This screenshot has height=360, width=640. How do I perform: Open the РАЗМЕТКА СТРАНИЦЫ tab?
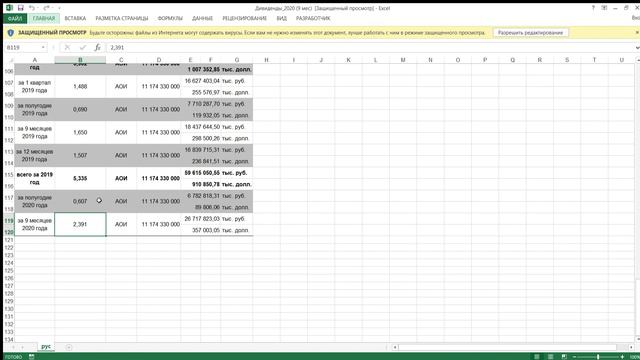click(x=122, y=18)
